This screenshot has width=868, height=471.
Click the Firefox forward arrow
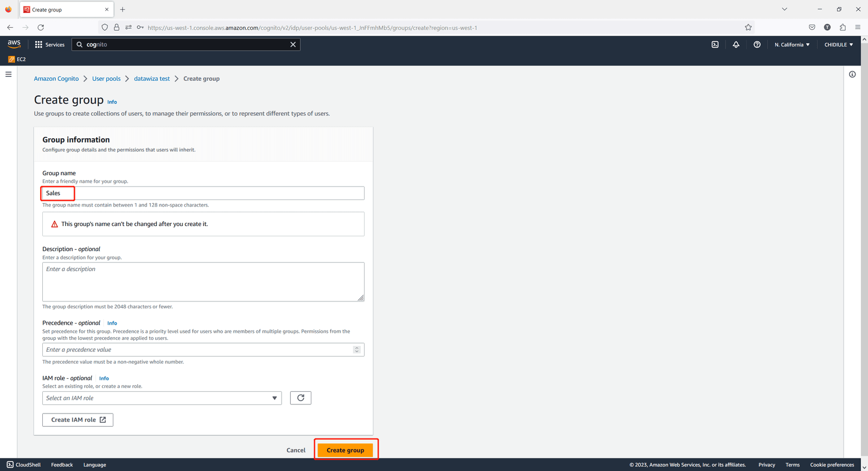tap(25, 27)
